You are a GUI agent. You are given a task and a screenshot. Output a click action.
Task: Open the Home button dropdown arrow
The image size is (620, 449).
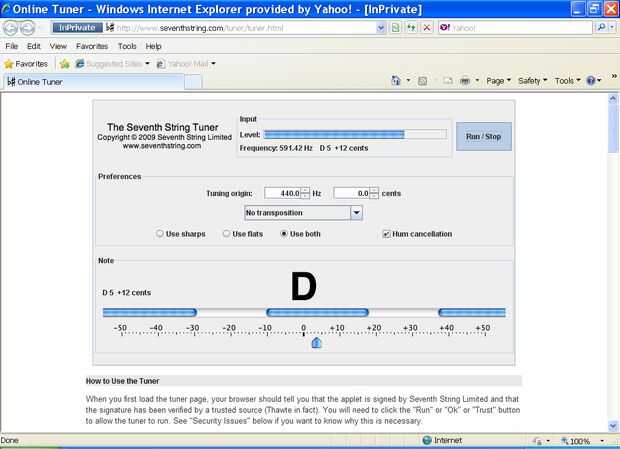[x=408, y=81]
